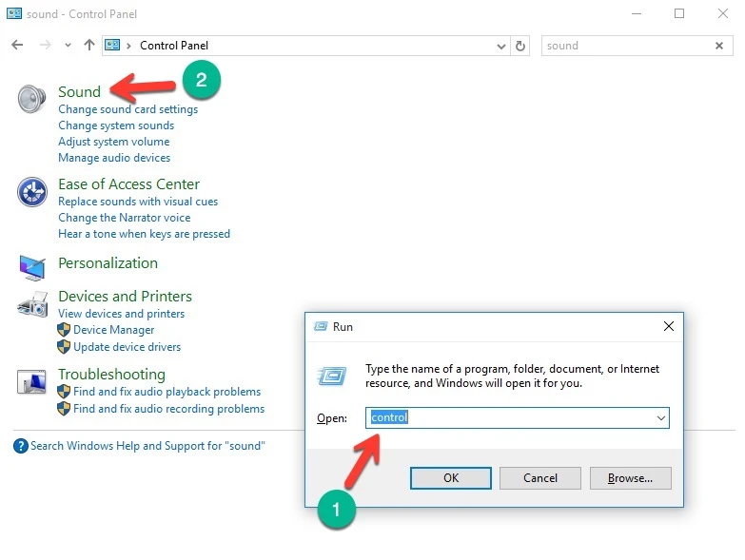The height and width of the screenshot is (560, 745).
Task: Click the Devices and Printers icon
Action: 31,304
